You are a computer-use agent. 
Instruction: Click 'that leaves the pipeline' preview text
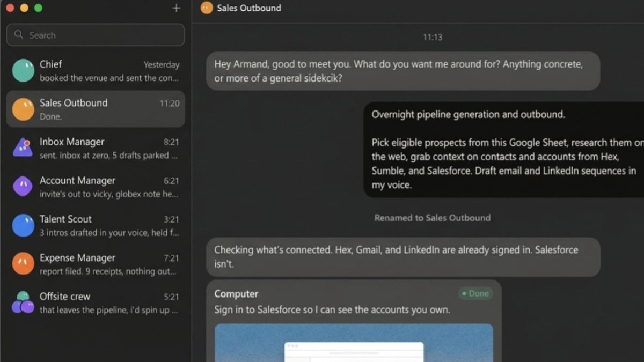108,310
